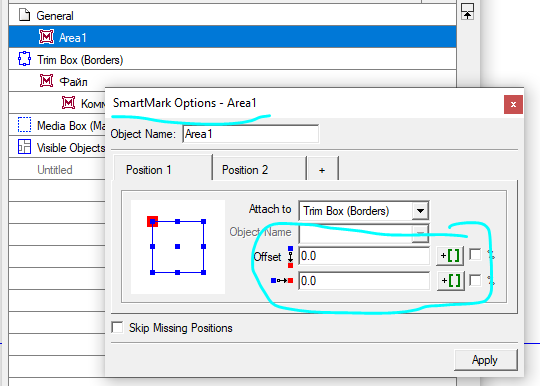
Task: Select the red top-left anchor point
Action: click(153, 221)
